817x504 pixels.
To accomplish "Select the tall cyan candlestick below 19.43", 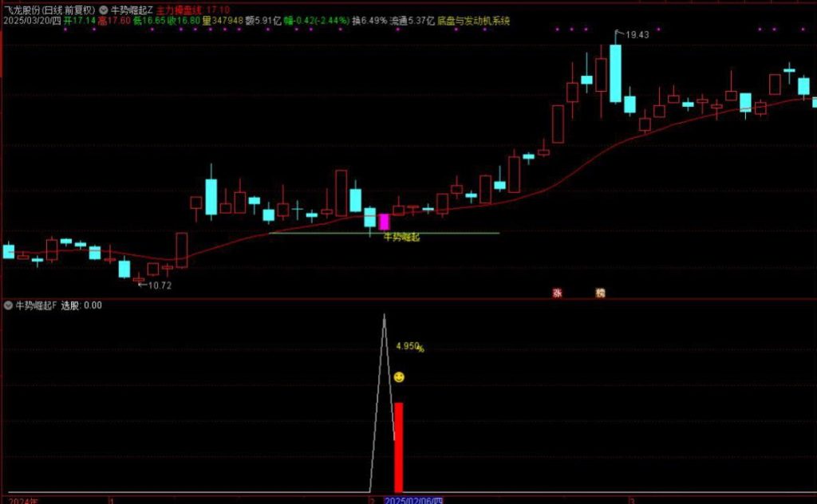I will pos(615,73).
